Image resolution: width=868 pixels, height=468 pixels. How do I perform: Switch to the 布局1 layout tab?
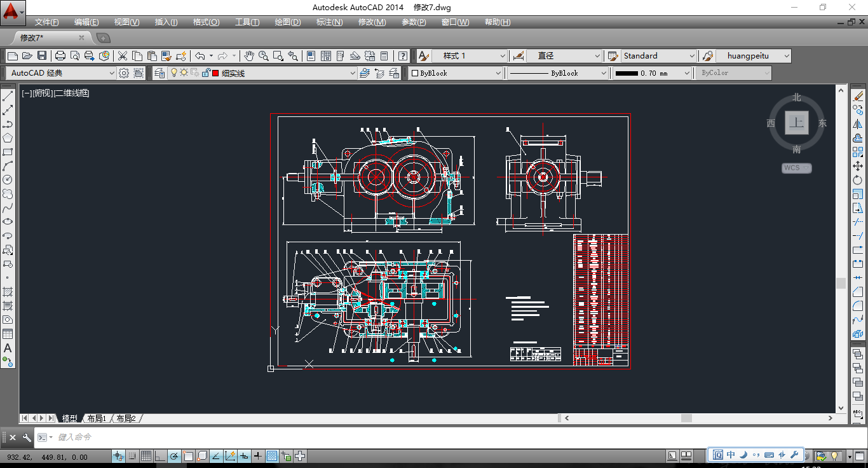(97, 418)
